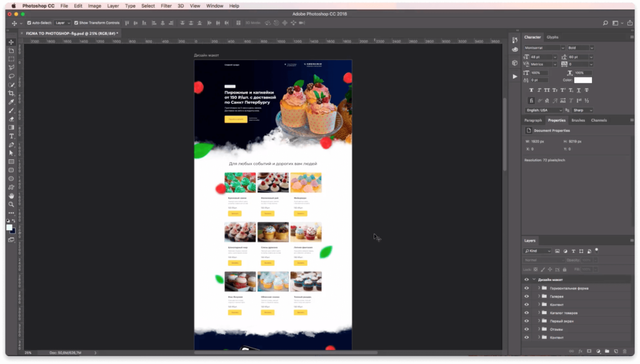The image size is (640, 364).
Task: Select the Crop tool
Action: coord(11,93)
